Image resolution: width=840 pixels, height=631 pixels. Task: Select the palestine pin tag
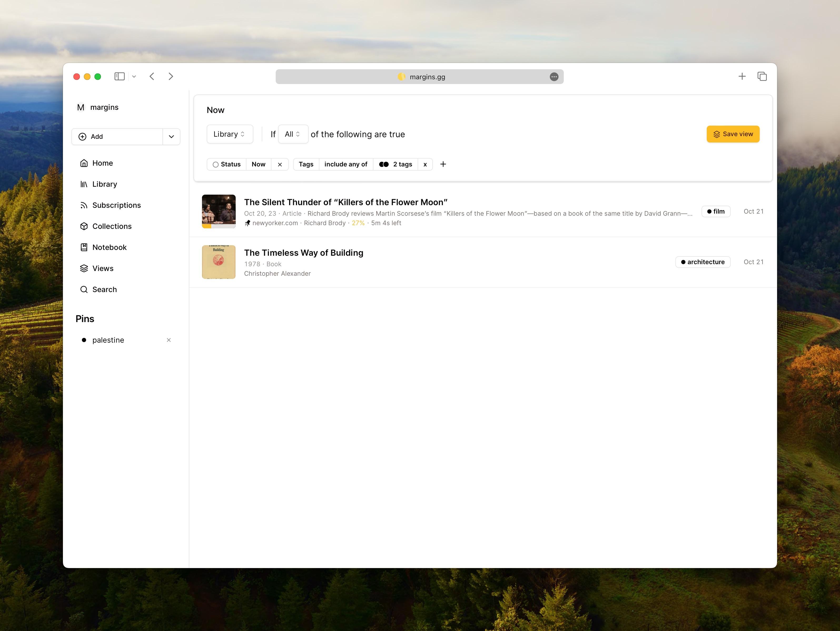tap(108, 339)
